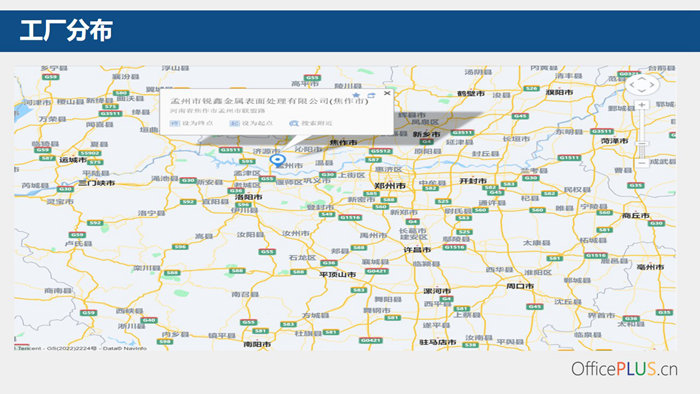Zoom in with the plus button
Viewport: 700px width, 394px height.
pyautogui.click(x=642, y=105)
